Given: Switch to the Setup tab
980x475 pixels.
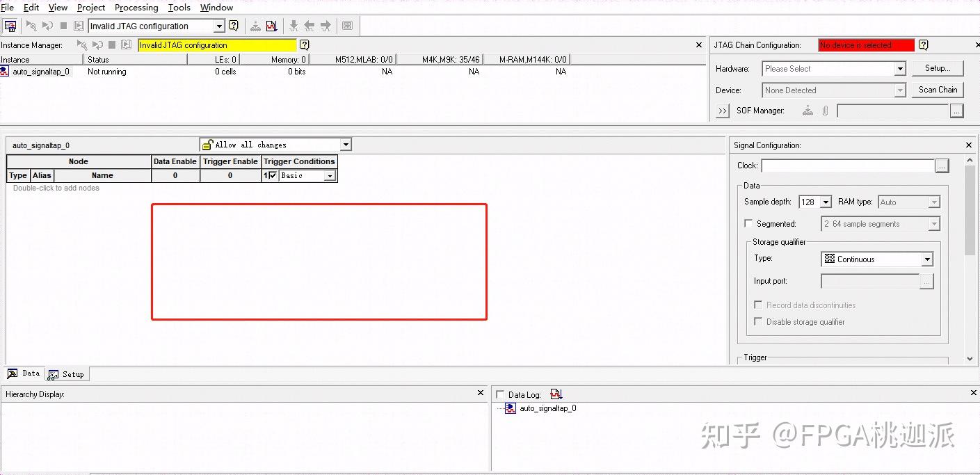Looking at the screenshot, I should click(67, 374).
